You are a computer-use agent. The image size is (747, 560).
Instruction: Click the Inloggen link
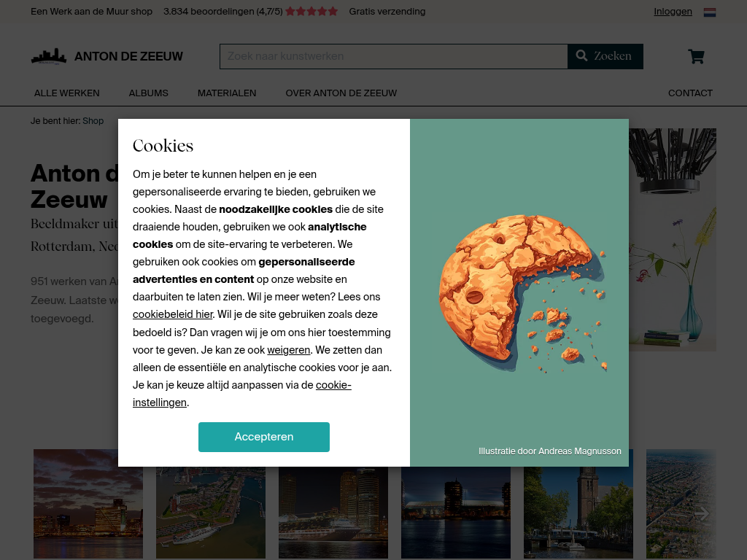click(673, 12)
